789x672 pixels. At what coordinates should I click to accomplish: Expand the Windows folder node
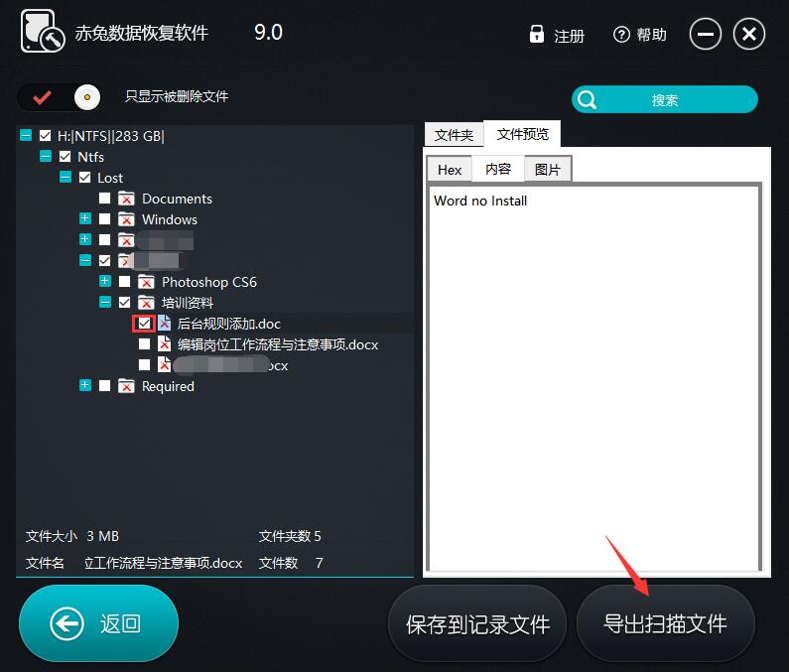[85, 219]
